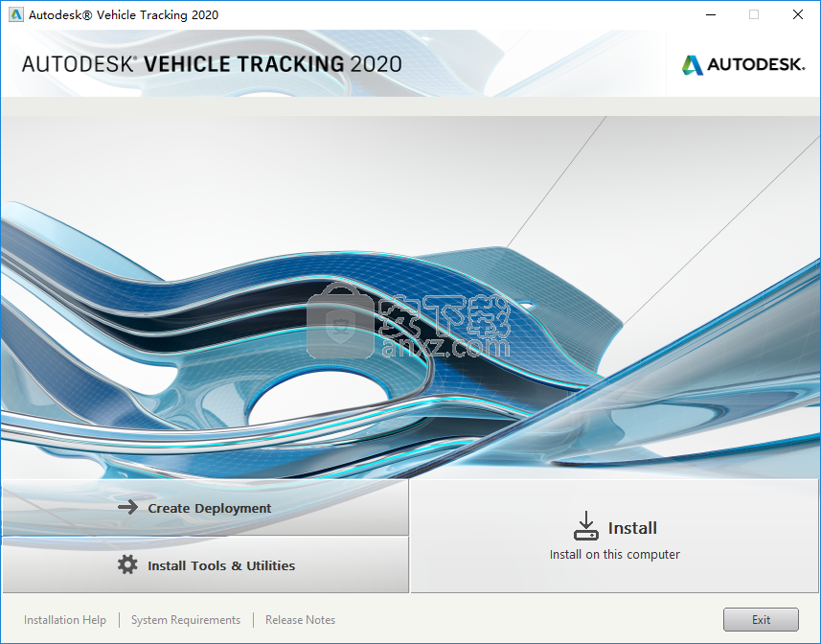
Task: Open the Installation Help link
Action: (x=65, y=620)
